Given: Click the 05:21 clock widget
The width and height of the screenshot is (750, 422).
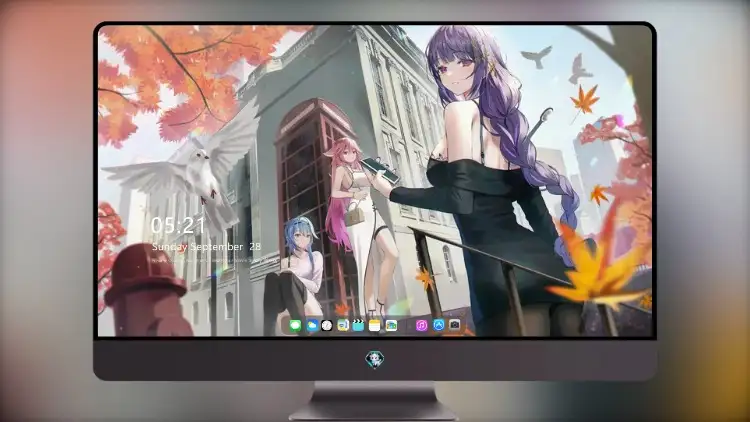Looking at the screenshot, I should point(178,225).
